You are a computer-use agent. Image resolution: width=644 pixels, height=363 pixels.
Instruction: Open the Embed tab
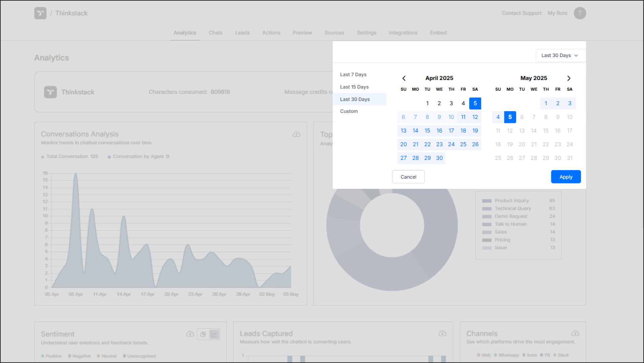pyautogui.click(x=438, y=33)
